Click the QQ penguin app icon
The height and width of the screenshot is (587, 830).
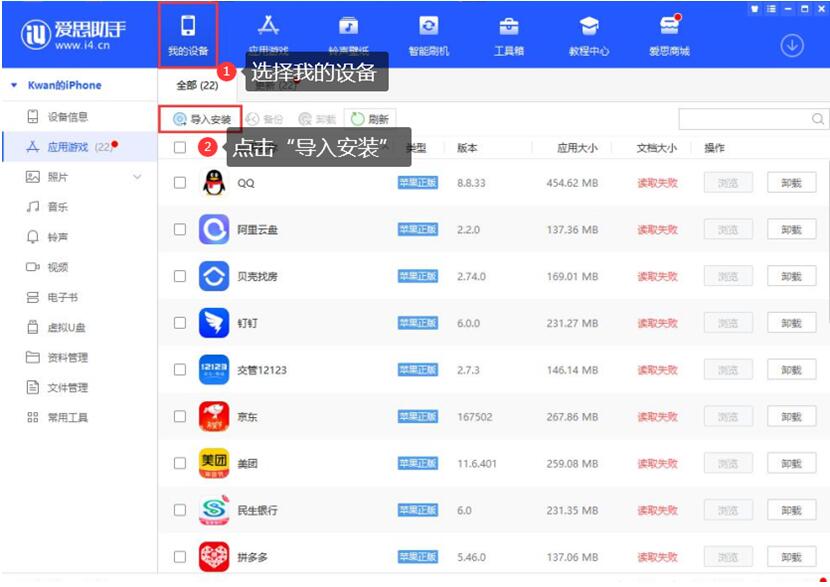point(213,183)
